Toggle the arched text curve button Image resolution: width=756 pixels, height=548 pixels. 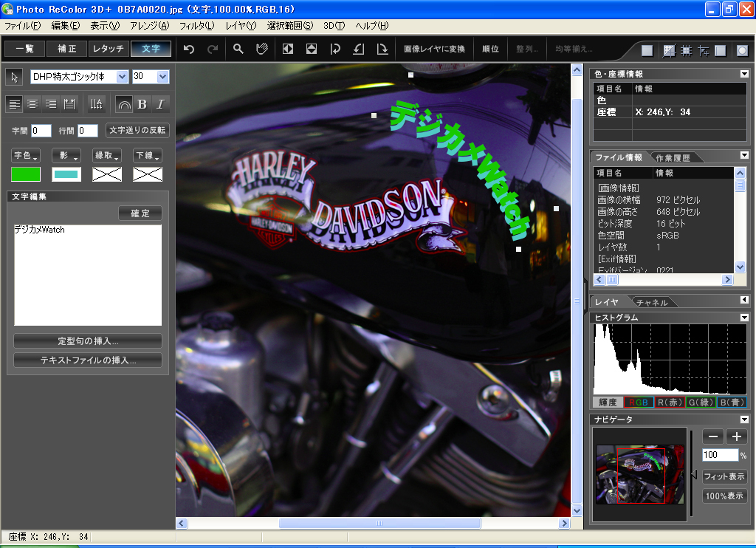tap(124, 104)
